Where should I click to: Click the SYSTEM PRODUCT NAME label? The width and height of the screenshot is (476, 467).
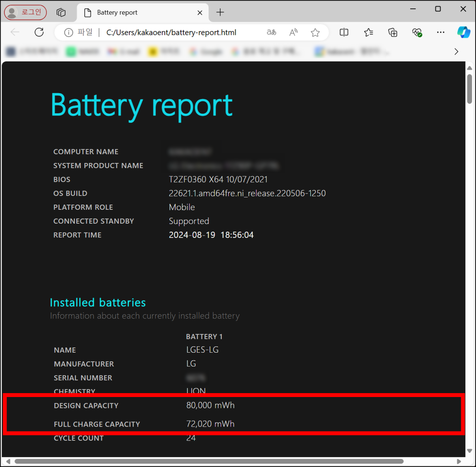coord(99,166)
